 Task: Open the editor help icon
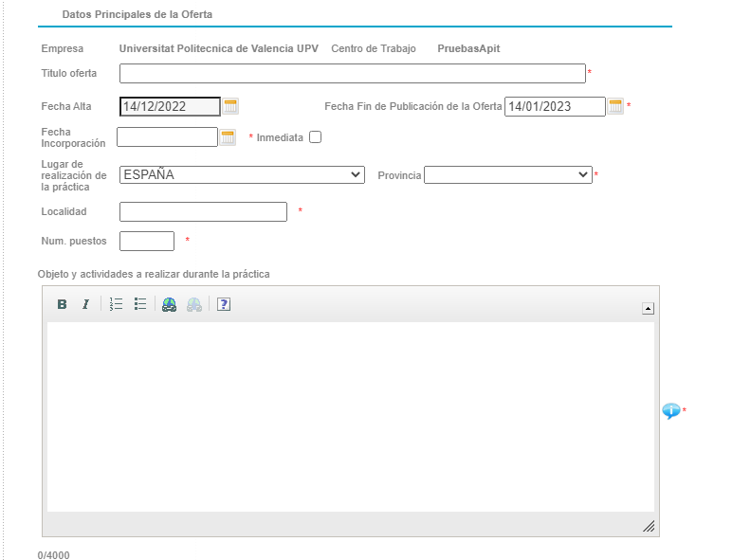[224, 304]
